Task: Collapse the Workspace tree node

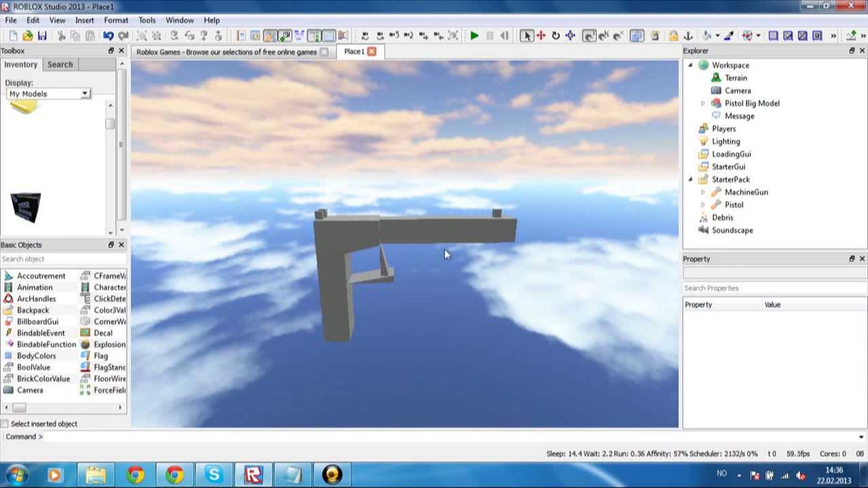Action: click(690, 65)
